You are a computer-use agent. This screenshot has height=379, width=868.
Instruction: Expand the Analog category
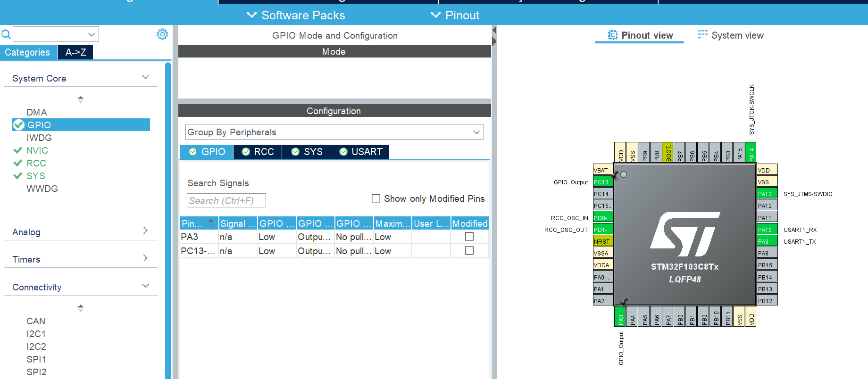[145, 231]
